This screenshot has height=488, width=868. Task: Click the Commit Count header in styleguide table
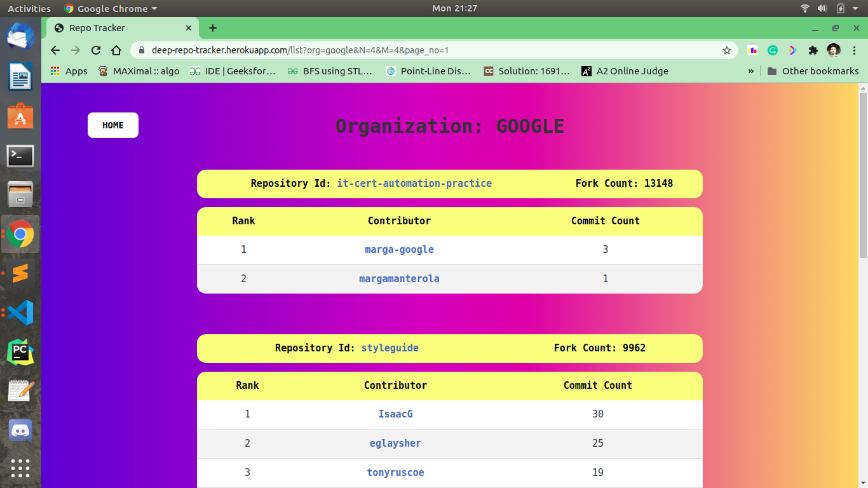click(x=598, y=385)
